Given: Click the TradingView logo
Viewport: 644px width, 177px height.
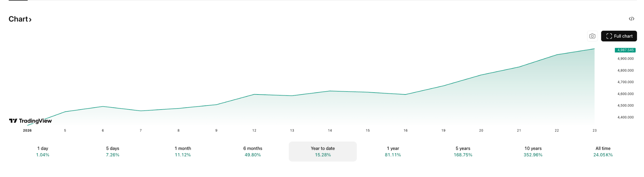Looking at the screenshot, I should point(31,121).
